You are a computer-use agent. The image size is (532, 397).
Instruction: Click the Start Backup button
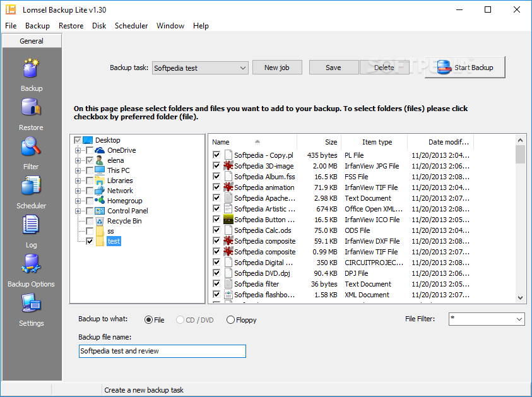tap(465, 67)
